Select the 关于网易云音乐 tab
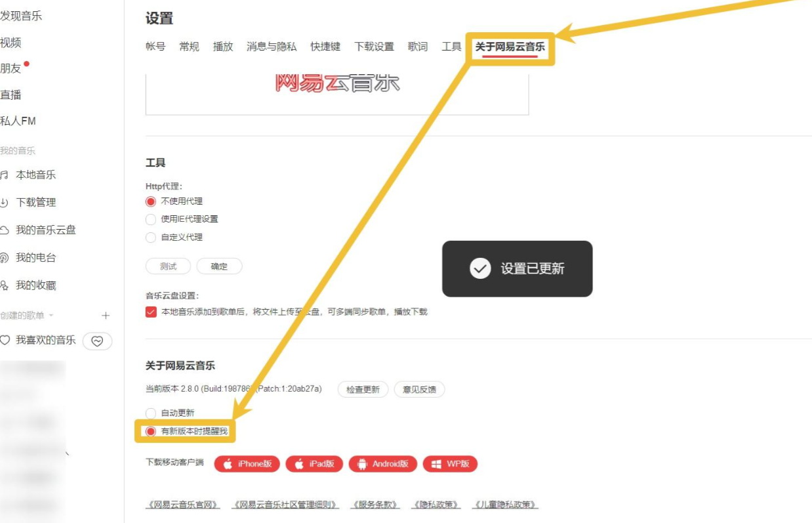812x523 pixels. tap(510, 47)
